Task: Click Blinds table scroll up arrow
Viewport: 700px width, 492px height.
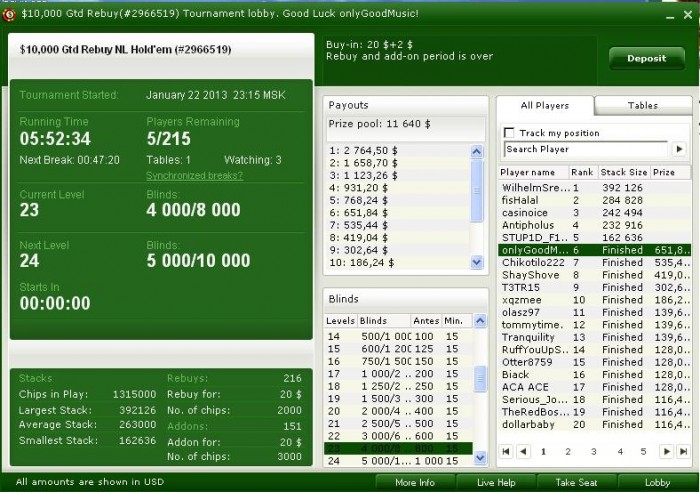Action: 480,321
